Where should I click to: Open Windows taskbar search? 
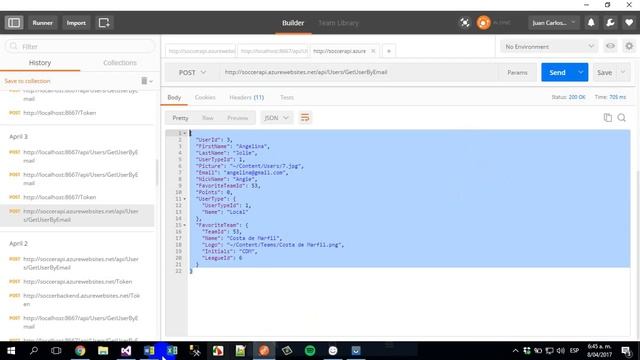[34, 351]
